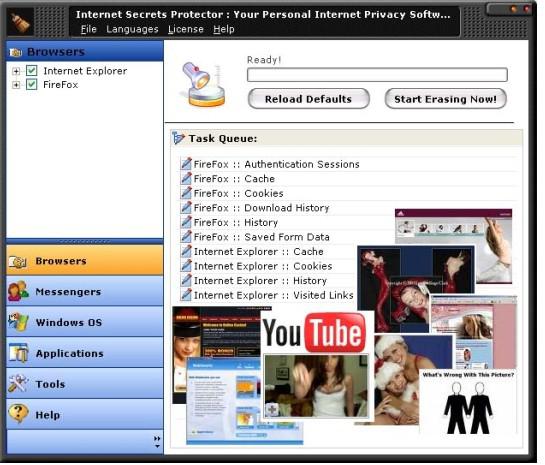Switch to the Applications section
This screenshot has height=465, width=545.
[85, 353]
